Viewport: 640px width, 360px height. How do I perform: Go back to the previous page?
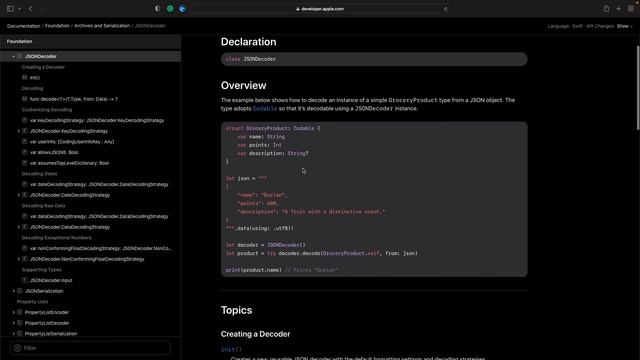(30, 9)
